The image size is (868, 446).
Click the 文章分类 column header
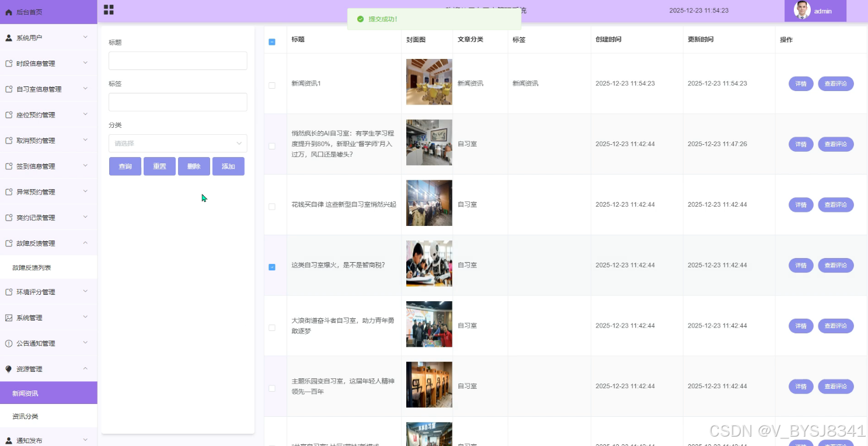coord(470,40)
